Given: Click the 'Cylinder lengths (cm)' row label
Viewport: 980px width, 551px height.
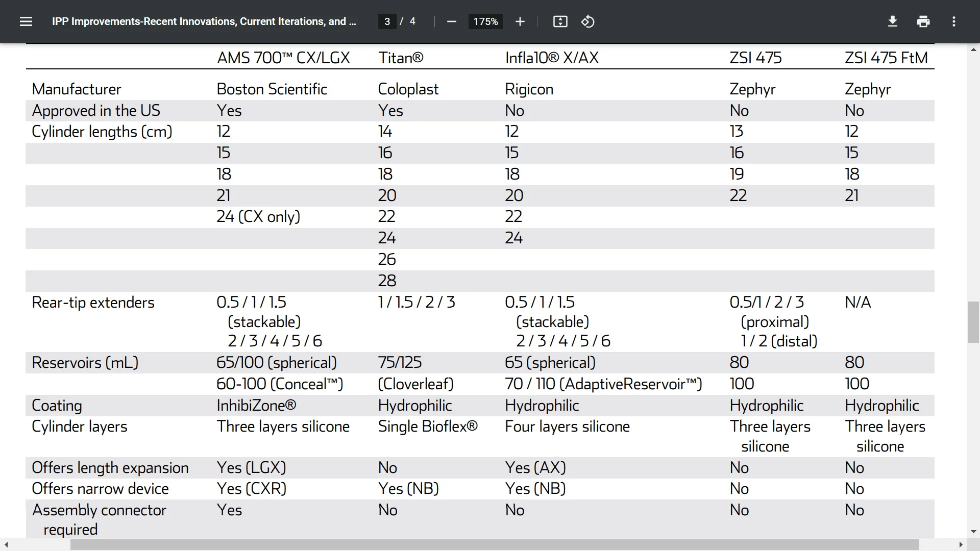Looking at the screenshot, I should [x=102, y=132].
